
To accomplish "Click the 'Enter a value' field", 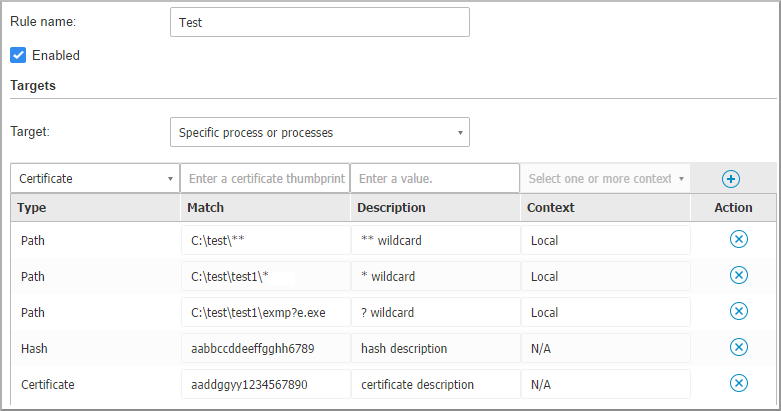I will pos(434,179).
